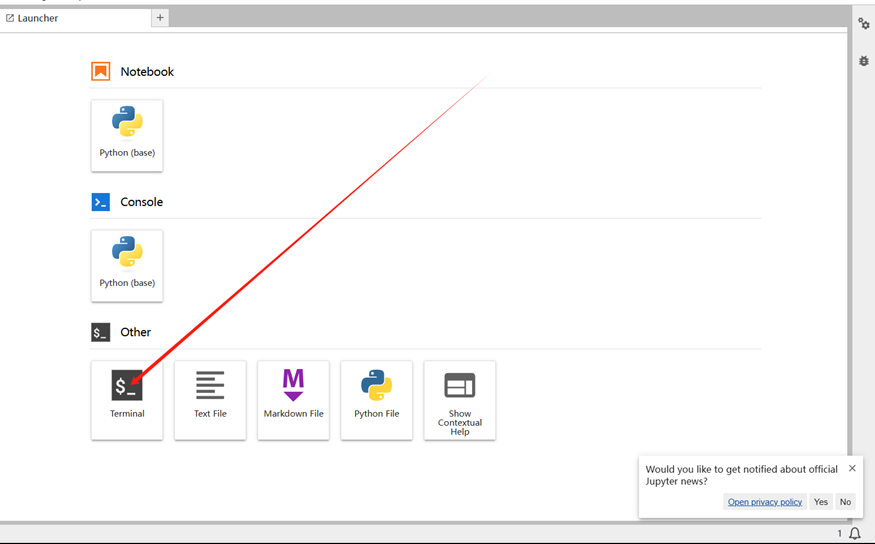Open Show Contextual Help card
The image size is (875, 544).
[459, 400]
